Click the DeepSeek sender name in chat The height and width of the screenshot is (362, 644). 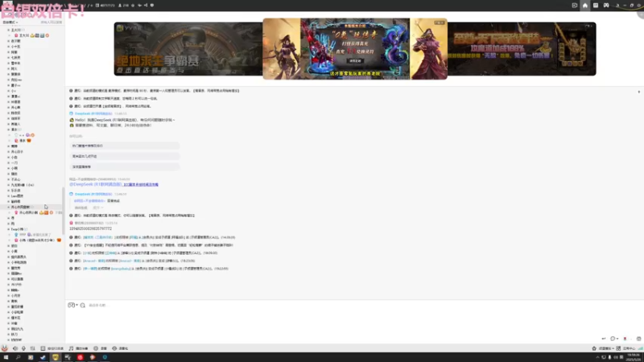click(x=93, y=113)
